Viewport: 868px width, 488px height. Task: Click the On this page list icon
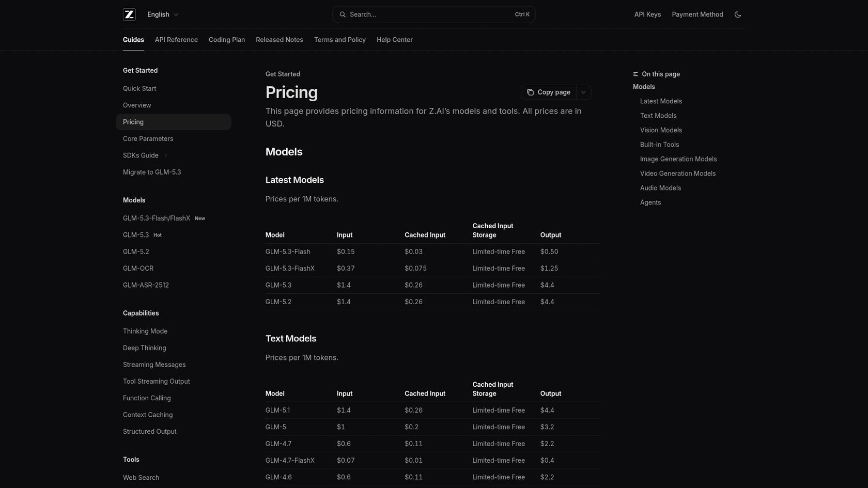pyautogui.click(x=636, y=74)
